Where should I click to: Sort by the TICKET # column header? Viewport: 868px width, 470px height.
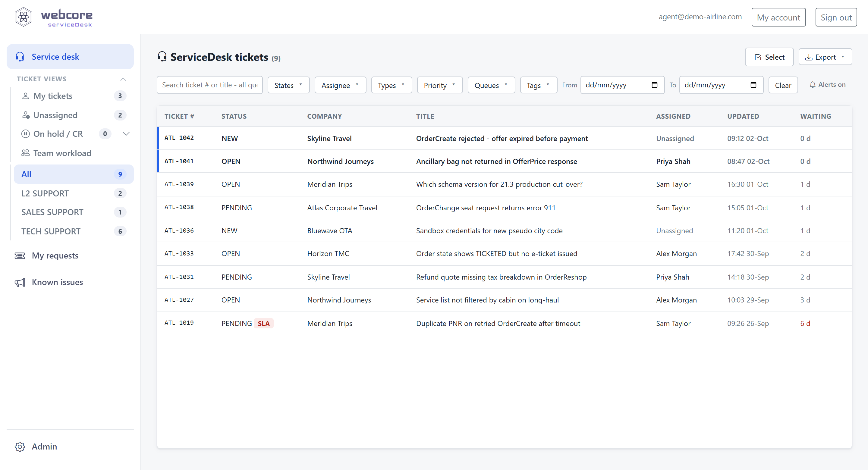point(179,116)
